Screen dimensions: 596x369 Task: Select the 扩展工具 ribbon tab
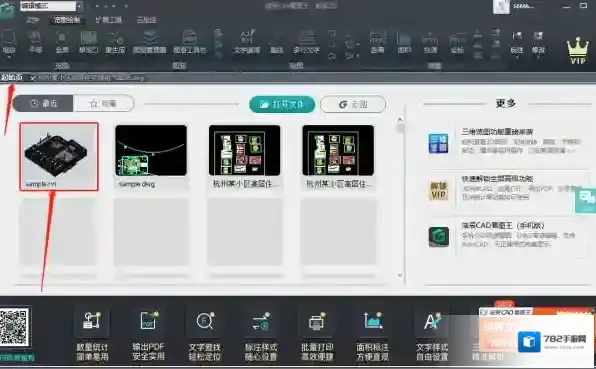(x=108, y=20)
